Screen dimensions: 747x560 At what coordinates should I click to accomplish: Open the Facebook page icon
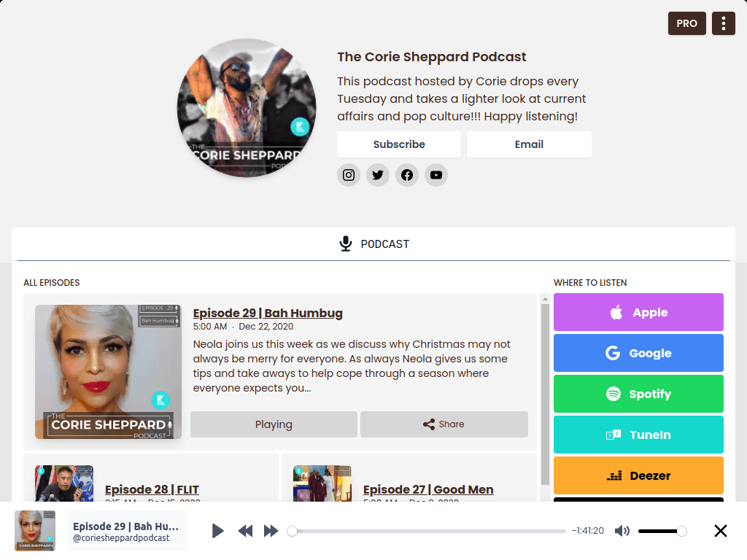click(407, 175)
